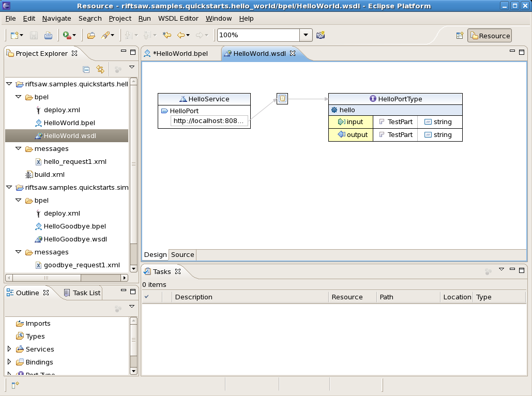Click the binding icon between service and port type
This screenshot has width=532, height=396.
pyautogui.click(x=282, y=99)
